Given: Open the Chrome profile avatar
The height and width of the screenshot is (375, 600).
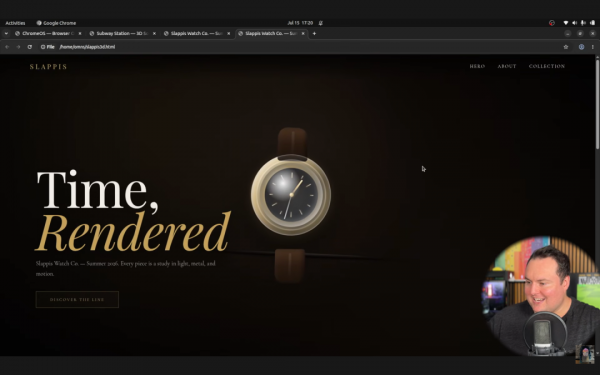Looking at the screenshot, I should coord(581,47).
